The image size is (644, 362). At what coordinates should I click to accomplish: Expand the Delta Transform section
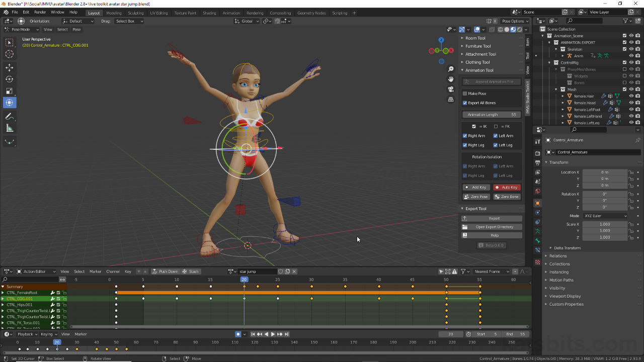pyautogui.click(x=567, y=248)
